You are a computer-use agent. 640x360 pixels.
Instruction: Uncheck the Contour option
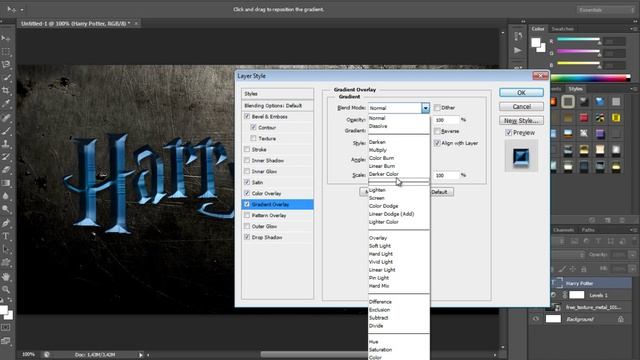(253, 127)
